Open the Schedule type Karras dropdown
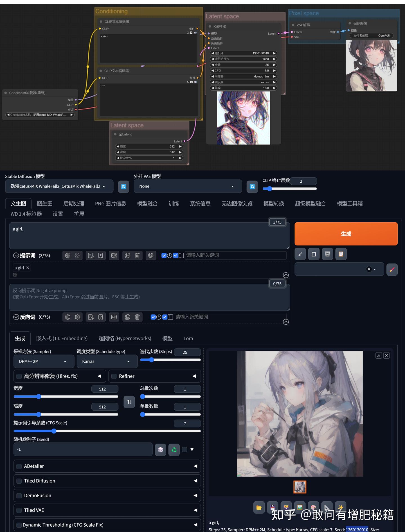This screenshot has width=405, height=532. click(x=107, y=361)
